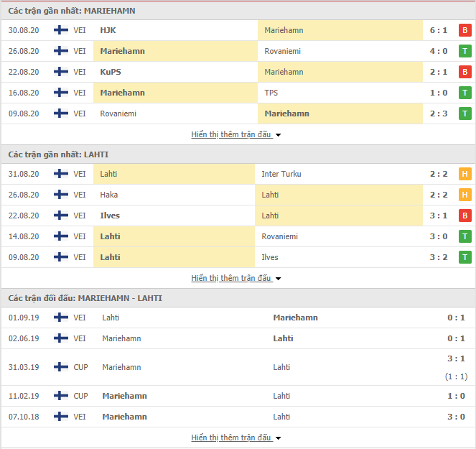Click flag icon in Ilves vs Lahti 22.08.20 row
Screen dimensions: 476x449
pyautogui.click(x=61, y=216)
